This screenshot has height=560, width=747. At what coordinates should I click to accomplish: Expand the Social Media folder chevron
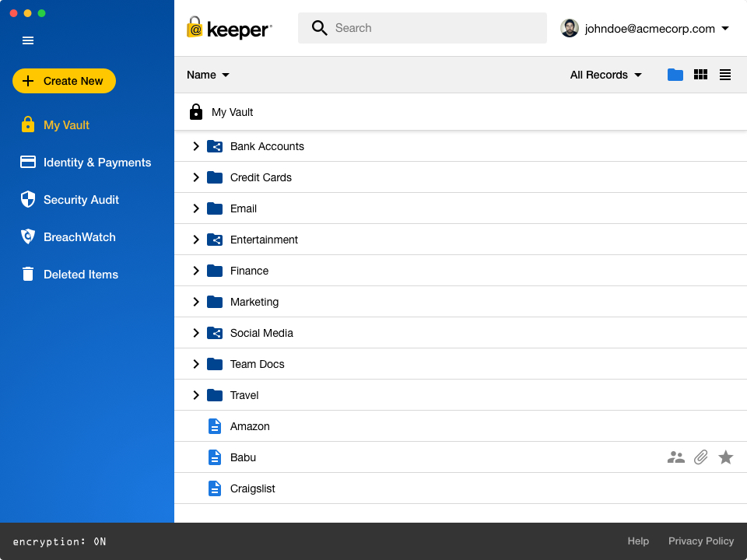coord(196,333)
